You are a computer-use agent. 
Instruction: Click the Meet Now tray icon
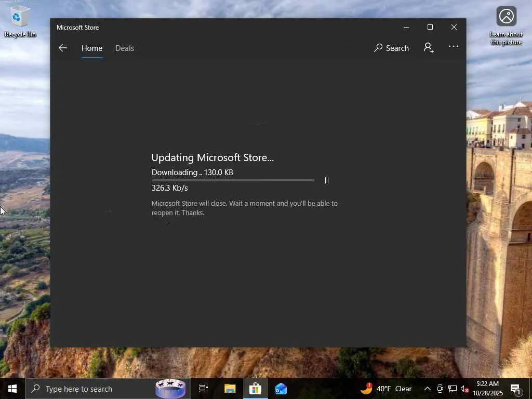(440, 389)
